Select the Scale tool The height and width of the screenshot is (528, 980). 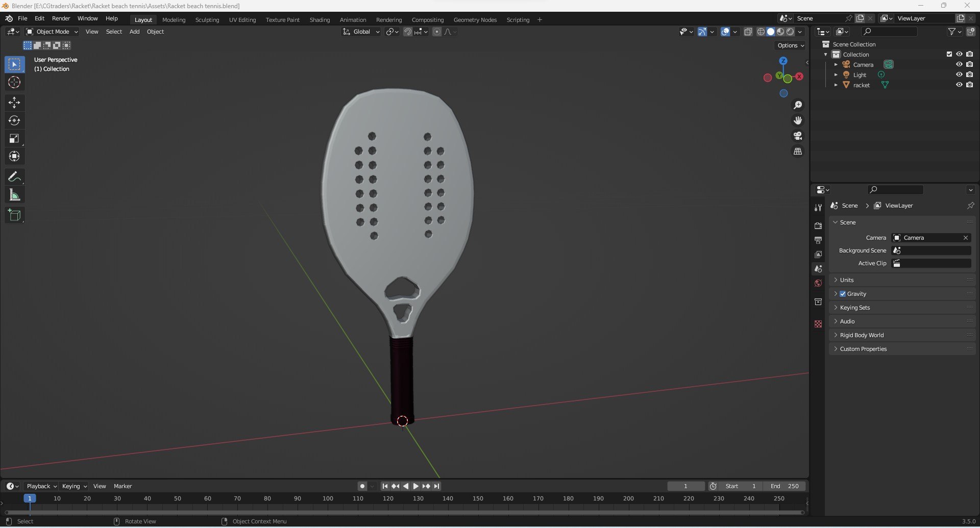14,138
